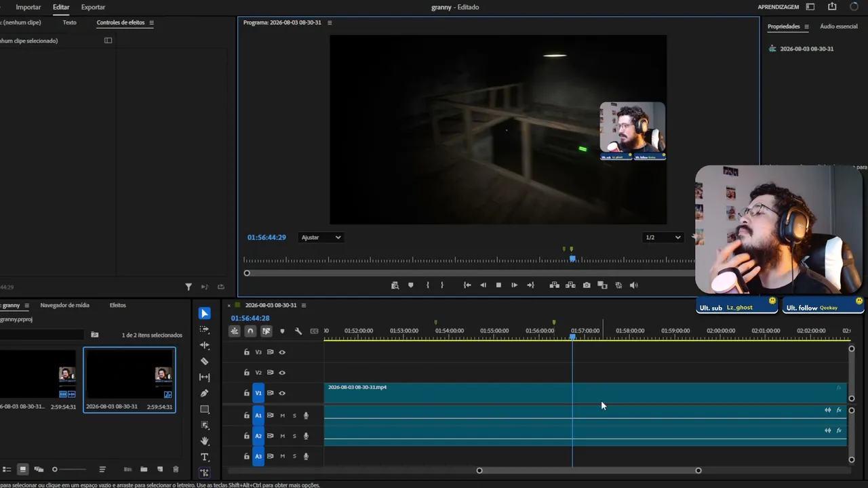Open Propriedades panel menu

pos(806,26)
